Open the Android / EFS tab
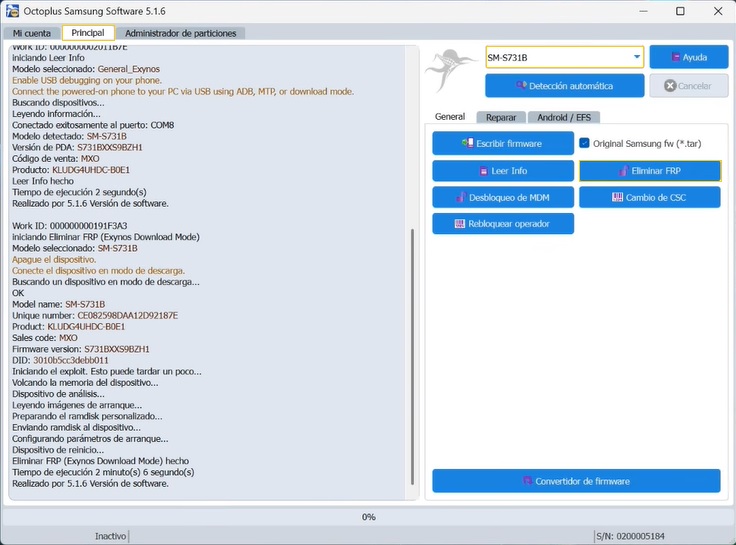This screenshot has width=736, height=545. [x=564, y=117]
